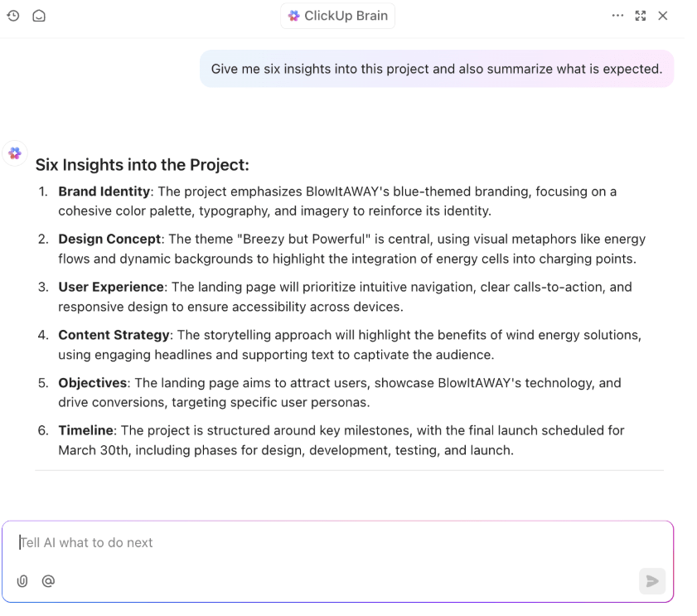Expand panel to fullscreen icon
697x616 pixels.
coord(640,16)
